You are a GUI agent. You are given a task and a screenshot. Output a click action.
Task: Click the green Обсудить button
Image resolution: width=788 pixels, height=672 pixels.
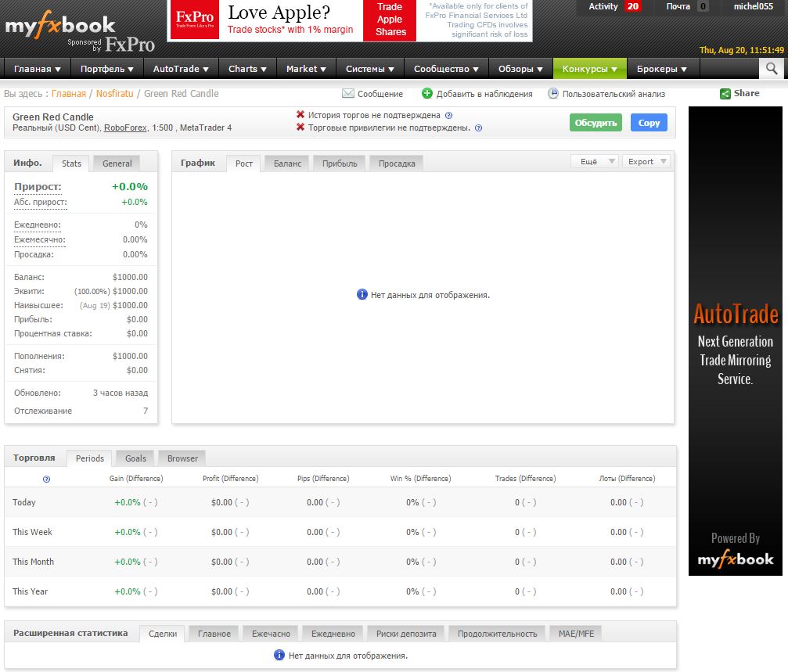coord(595,123)
